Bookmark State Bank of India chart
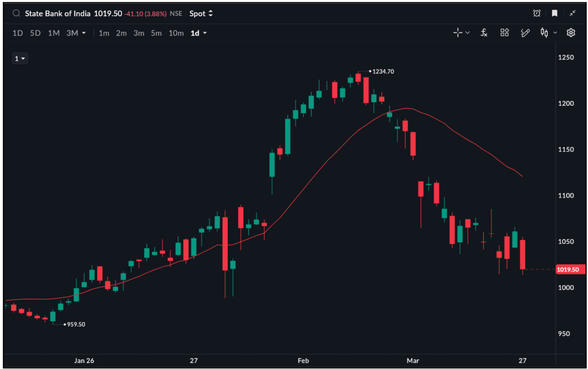Image resolution: width=588 pixels, height=369 pixels. click(x=555, y=13)
